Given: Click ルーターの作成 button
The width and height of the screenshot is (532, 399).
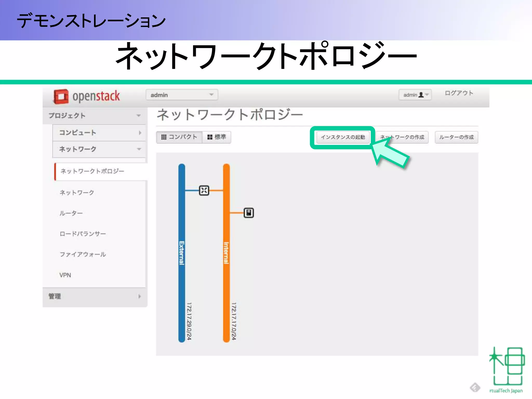Looking at the screenshot, I should coord(456,137).
